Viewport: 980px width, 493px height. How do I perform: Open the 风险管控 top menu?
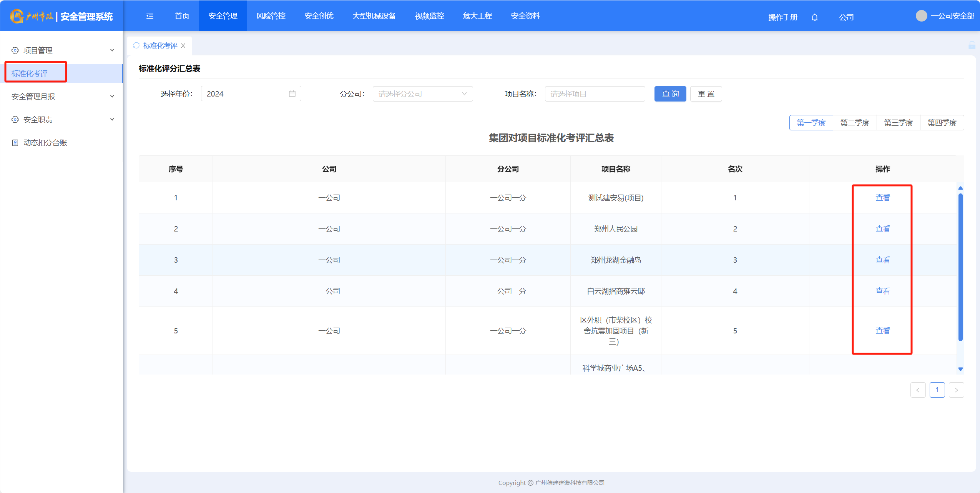271,16
